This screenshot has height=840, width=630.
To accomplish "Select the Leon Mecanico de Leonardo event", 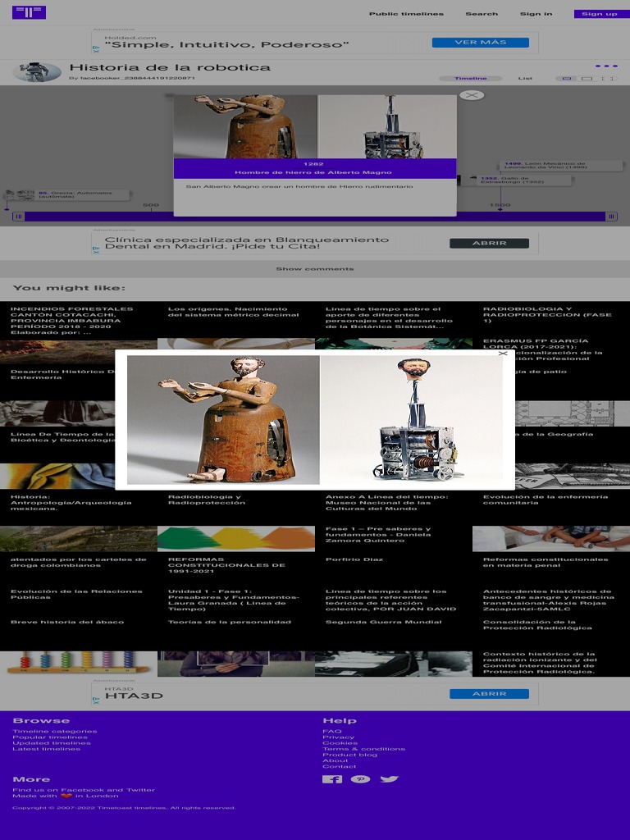I will pos(546,166).
